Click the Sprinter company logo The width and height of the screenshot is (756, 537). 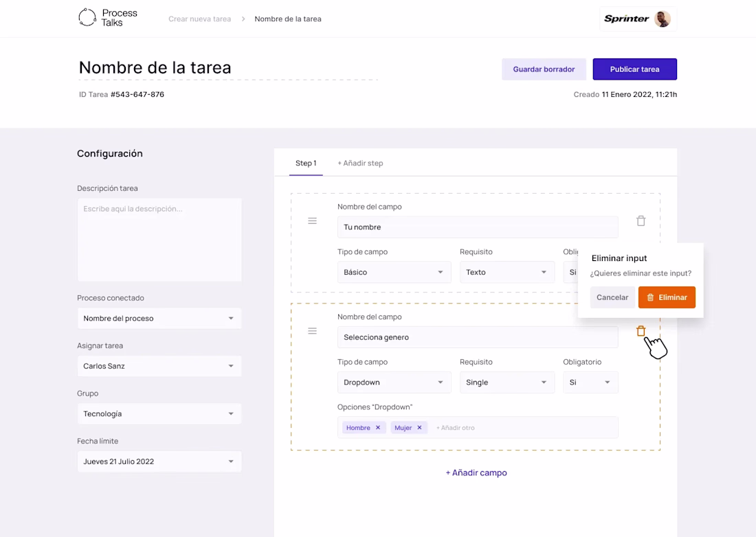point(626,19)
